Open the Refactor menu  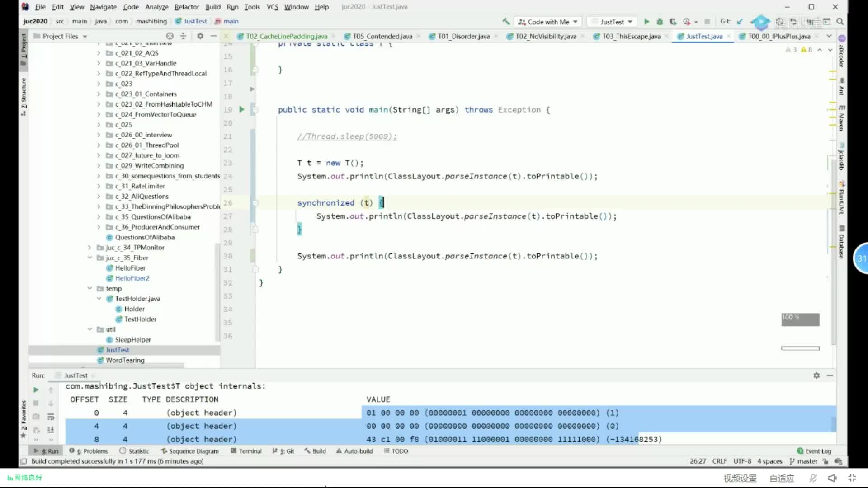(187, 7)
